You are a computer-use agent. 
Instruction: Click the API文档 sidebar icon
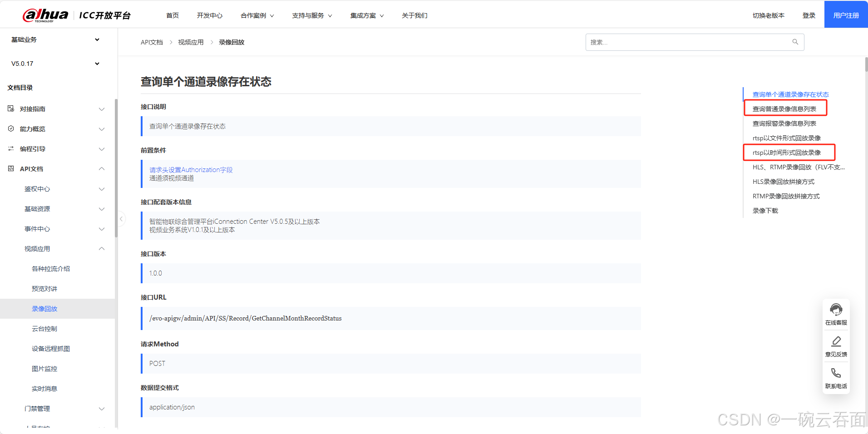coord(10,168)
